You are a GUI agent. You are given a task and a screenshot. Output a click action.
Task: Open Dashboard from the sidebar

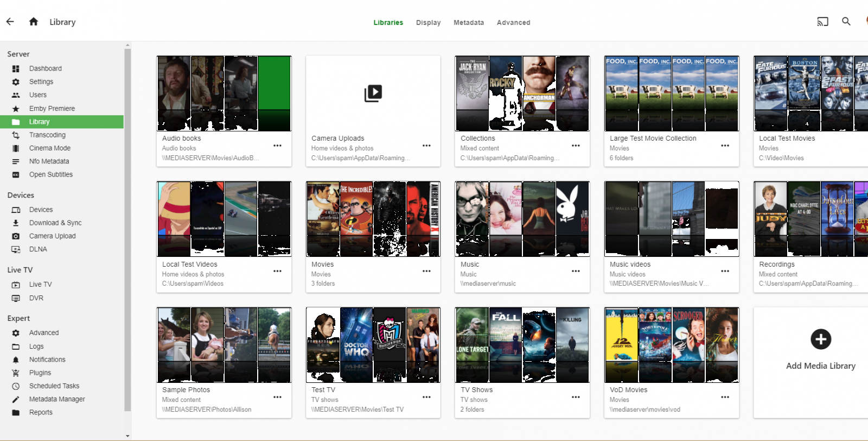tap(45, 68)
